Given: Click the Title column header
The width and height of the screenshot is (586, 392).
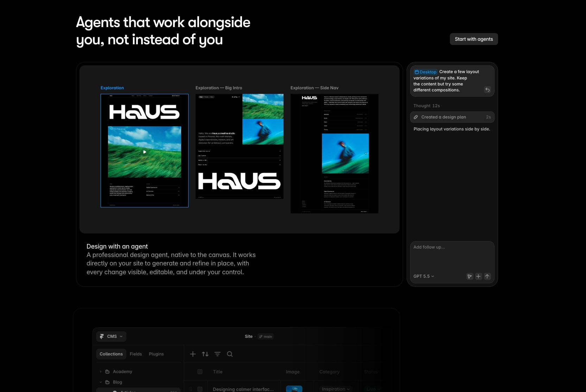Looking at the screenshot, I should 218,372.
